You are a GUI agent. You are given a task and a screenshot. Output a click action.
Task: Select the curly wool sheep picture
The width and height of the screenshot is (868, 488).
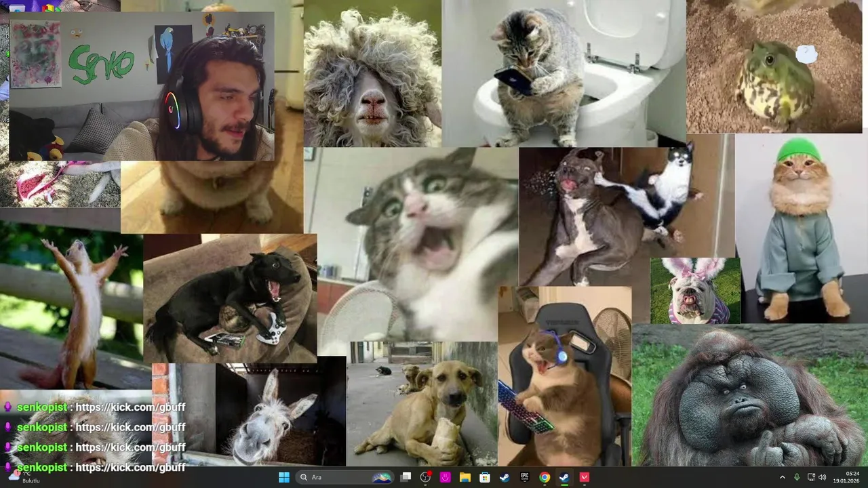tap(372, 73)
